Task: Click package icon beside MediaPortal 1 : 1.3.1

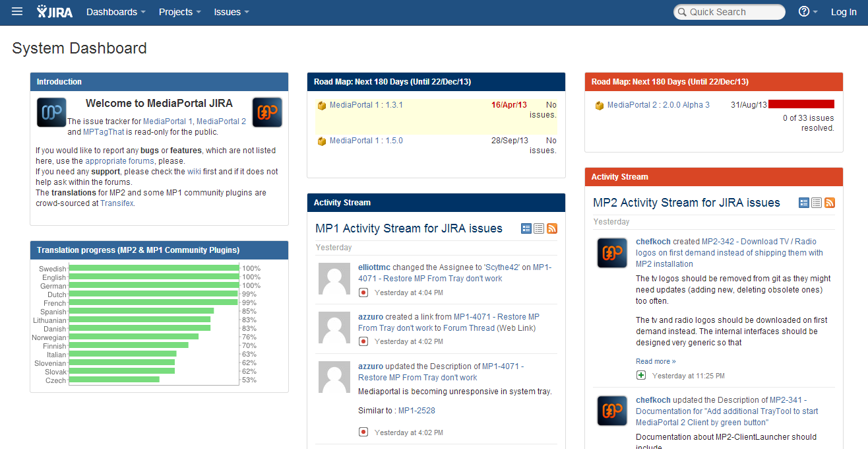Action: tap(322, 106)
